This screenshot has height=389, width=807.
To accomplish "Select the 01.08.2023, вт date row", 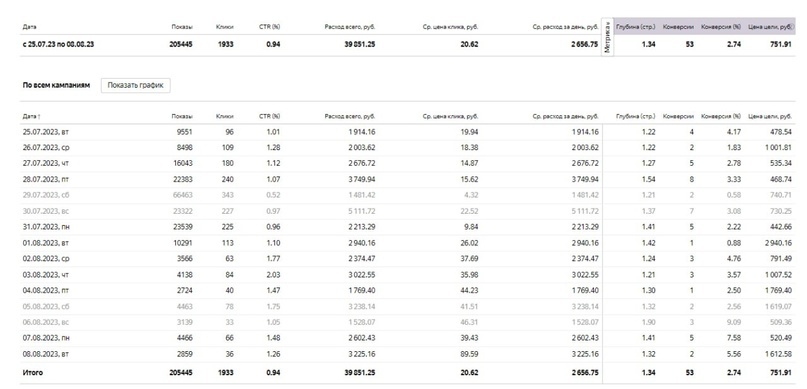I will (x=407, y=243).
